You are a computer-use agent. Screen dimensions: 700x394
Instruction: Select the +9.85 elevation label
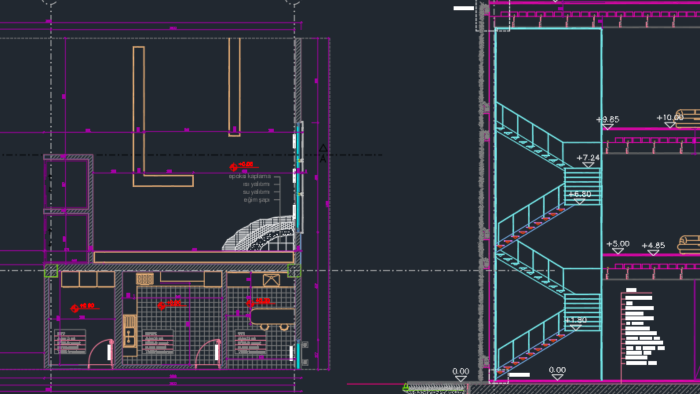click(608, 120)
